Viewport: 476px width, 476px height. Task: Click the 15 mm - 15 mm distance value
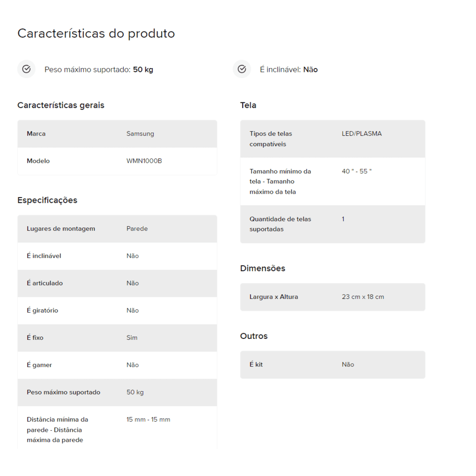tap(148, 419)
